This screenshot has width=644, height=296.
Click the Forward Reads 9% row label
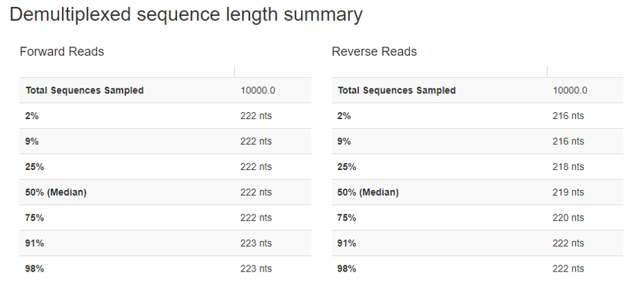coord(32,141)
